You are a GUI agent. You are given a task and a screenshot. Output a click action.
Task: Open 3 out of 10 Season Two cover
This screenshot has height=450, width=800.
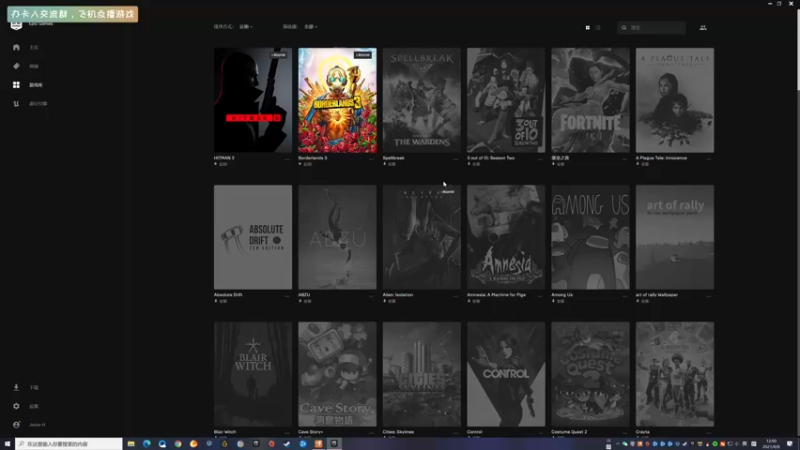coord(506,100)
